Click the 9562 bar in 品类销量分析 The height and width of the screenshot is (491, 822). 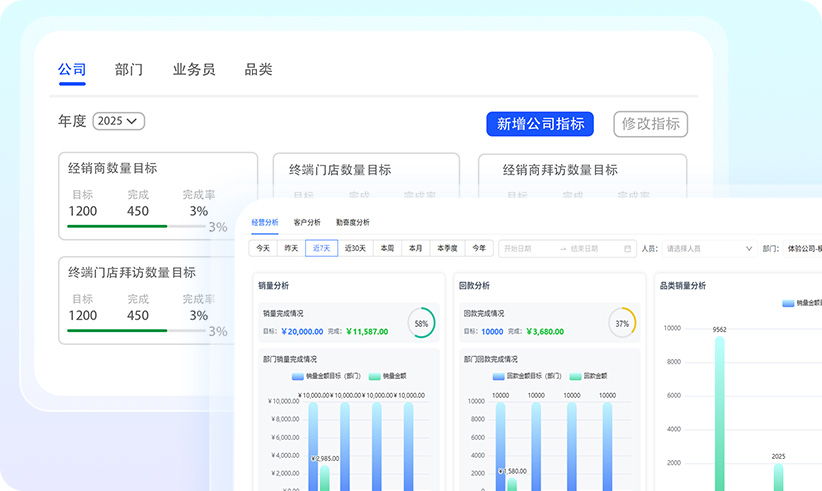pyautogui.click(x=720, y=413)
